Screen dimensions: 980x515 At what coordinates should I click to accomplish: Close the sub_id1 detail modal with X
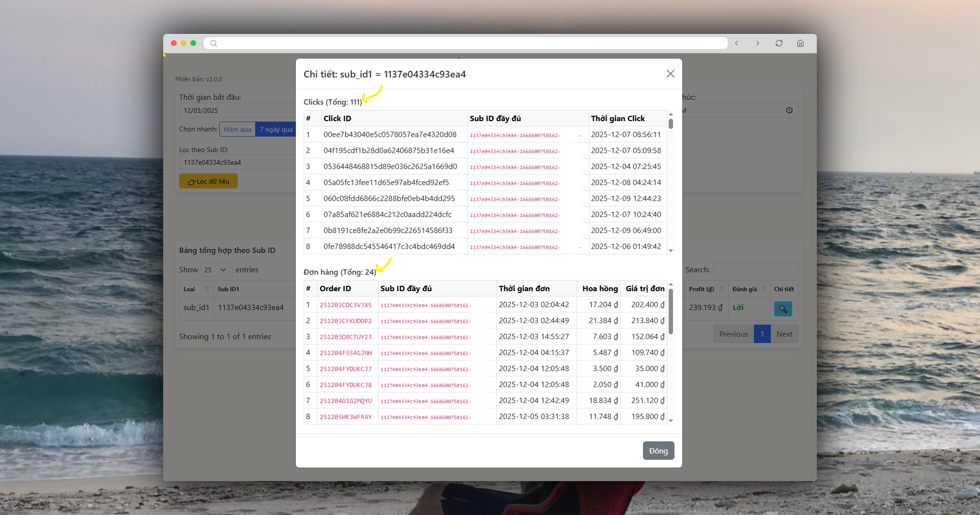(670, 74)
